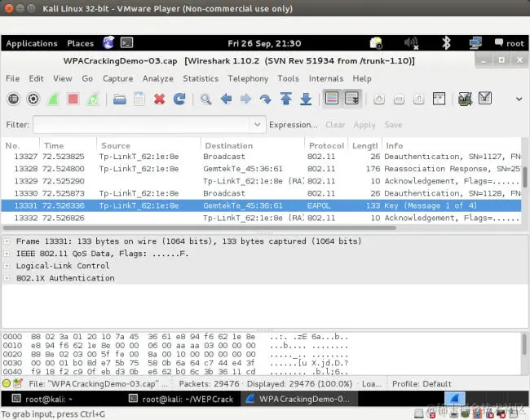Click the packet list horizontal scrollbar

pos(199,228)
